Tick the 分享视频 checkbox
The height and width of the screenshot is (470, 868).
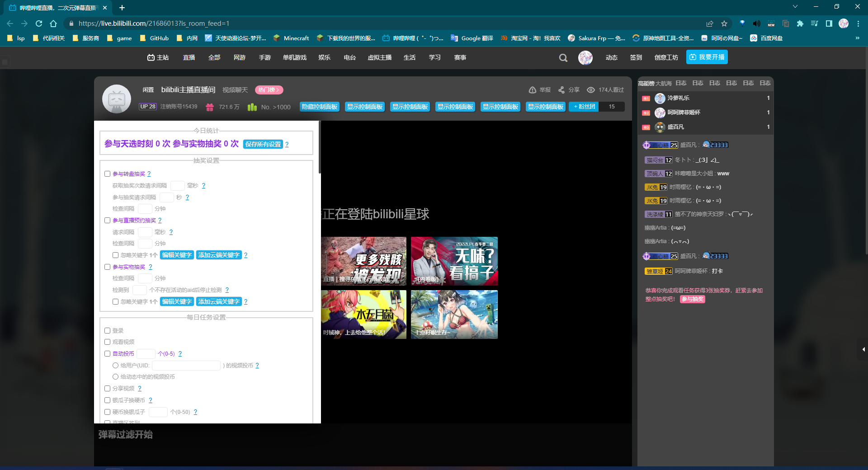(x=108, y=388)
